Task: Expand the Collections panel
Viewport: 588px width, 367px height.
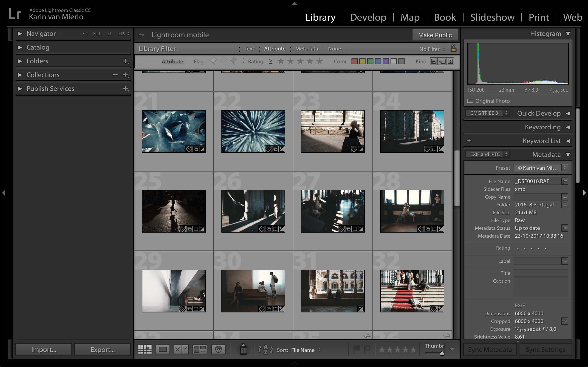Action: click(x=20, y=75)
